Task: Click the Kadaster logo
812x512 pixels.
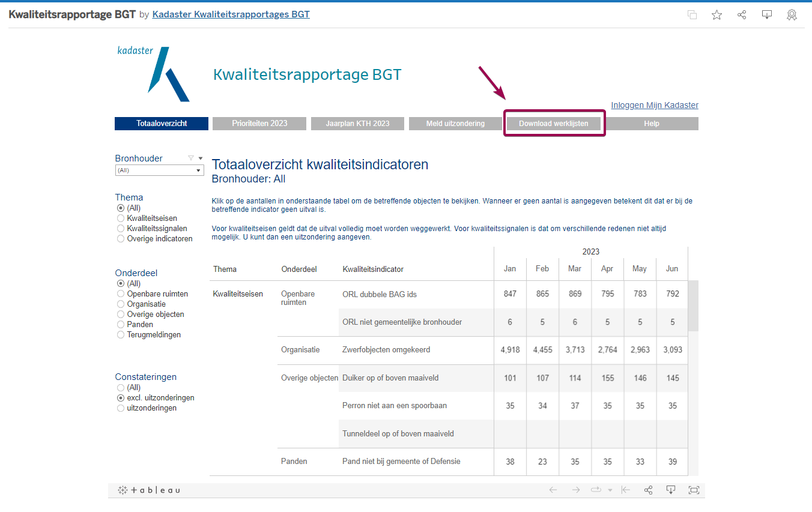Action: click(154, 73)
